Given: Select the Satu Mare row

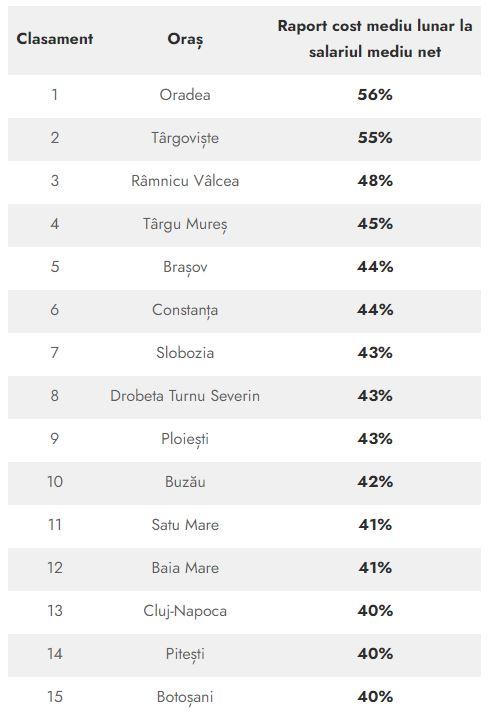Looking at the screenshot, I should tap(244, 525).
